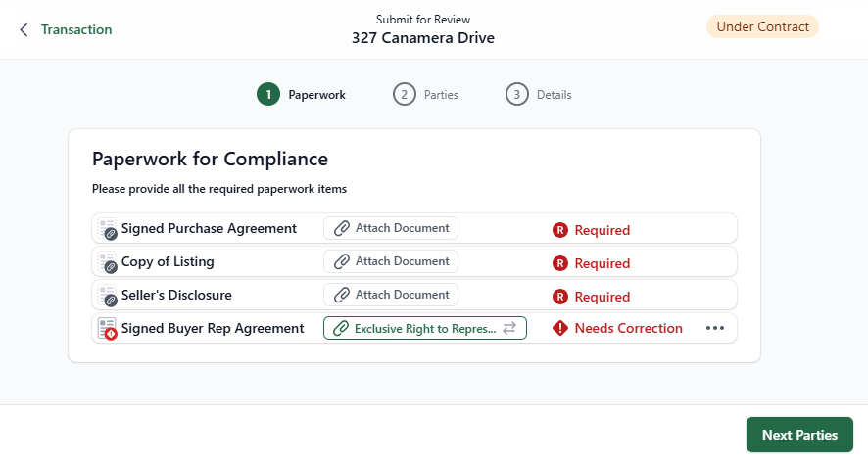Return to Transaction via the header link

click(76, 30)
